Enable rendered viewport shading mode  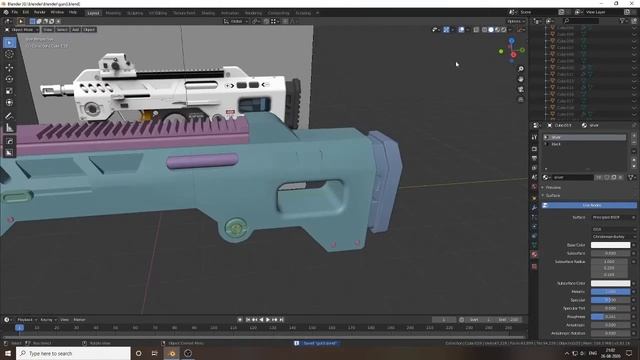coord(504,29)
